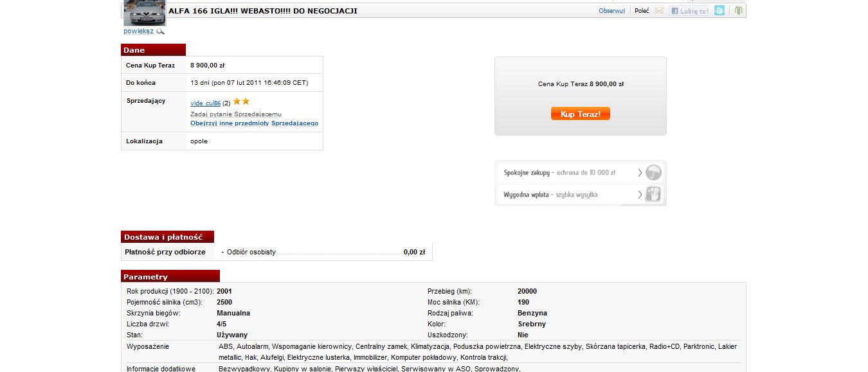This screenshot has width=868, height=372.
Task: Click the Odbiór osobisty delivery option
Action: [x=251, y=252]
